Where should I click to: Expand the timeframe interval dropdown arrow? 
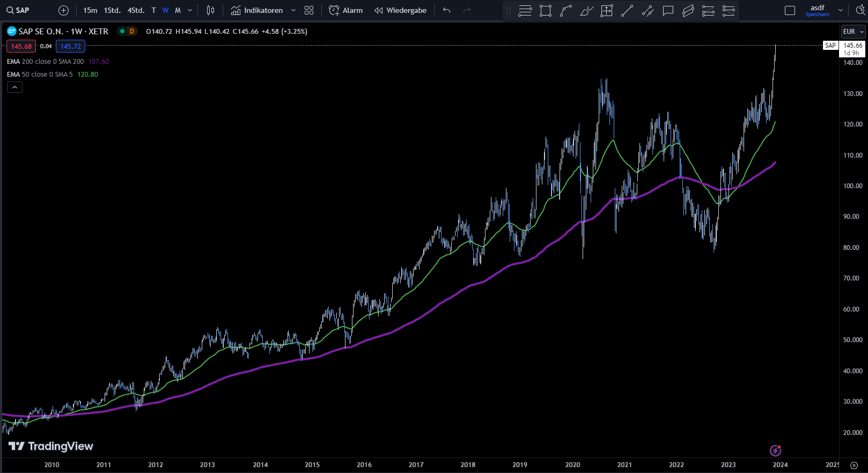point(190,10)
